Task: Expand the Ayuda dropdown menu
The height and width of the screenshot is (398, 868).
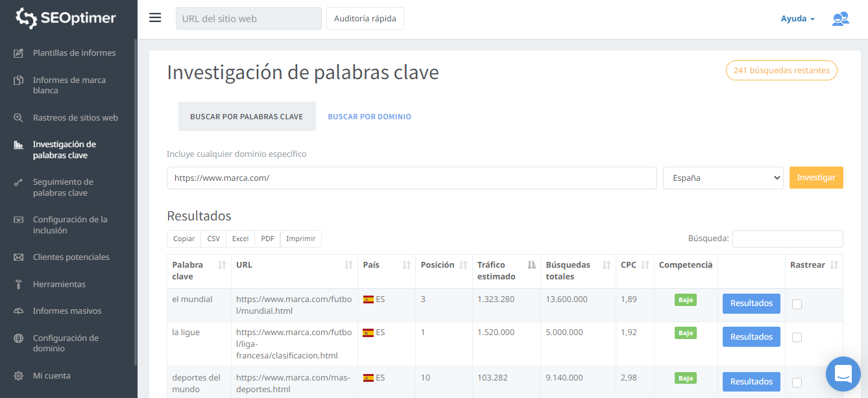Action: tap(797, 19)
